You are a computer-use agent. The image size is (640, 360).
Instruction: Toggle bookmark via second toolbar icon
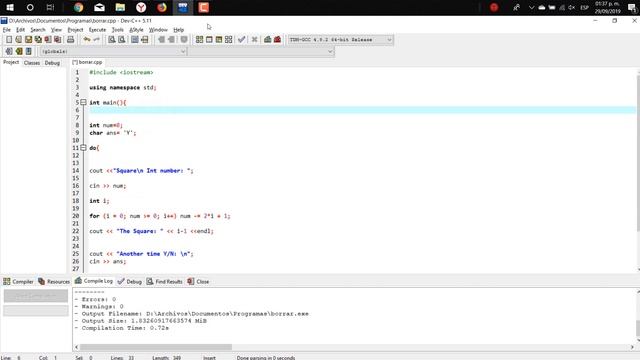pos(18,51)
